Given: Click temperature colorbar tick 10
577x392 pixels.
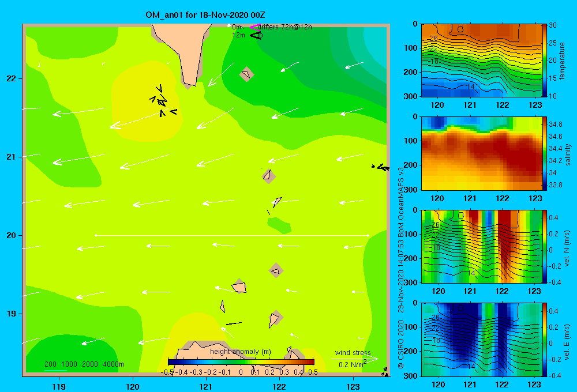Looking at the screenshot, I should (553, 96).
